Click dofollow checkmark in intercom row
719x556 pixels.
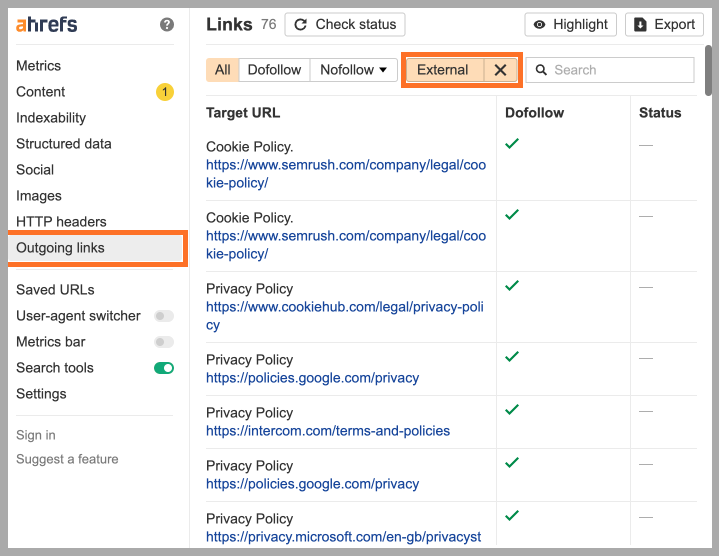512,409
